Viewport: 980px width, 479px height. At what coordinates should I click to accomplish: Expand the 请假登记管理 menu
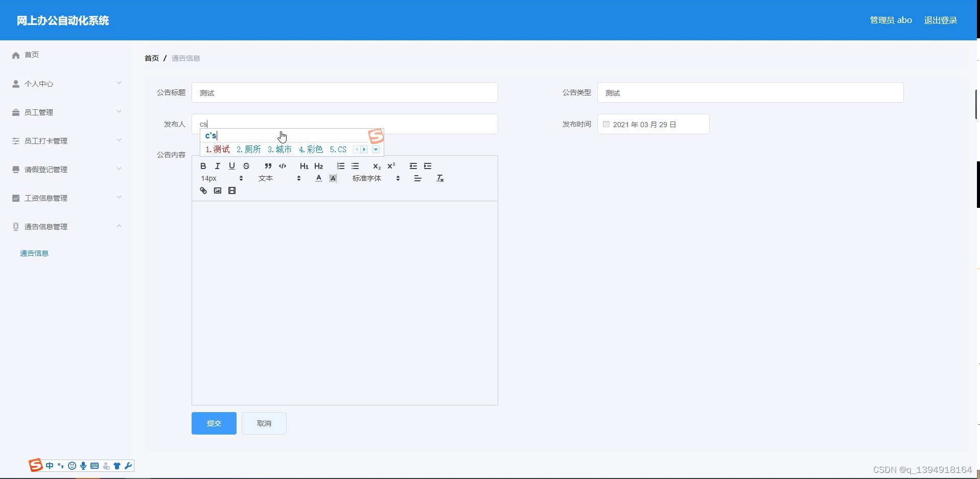pos(66,169)
